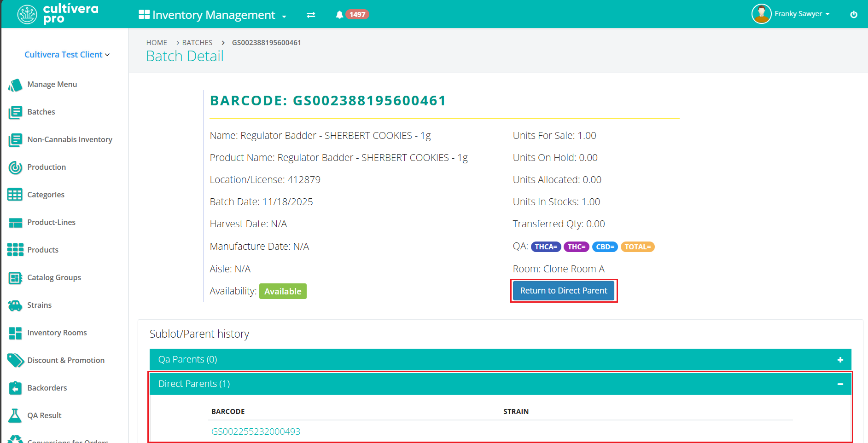The width and height of the screenshot is (868, 443).
Task: Click the Inventory Rooms sidebar icon
Action: click(15, 333)
